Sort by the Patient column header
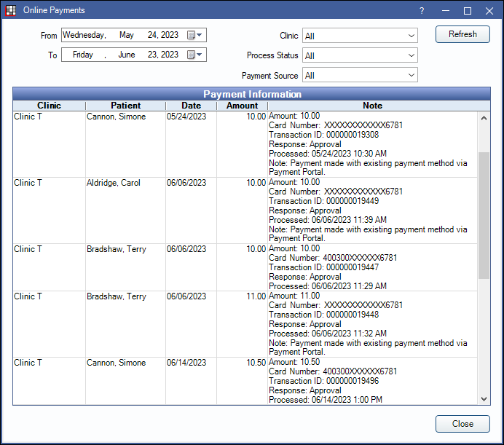 coord(125,106)
